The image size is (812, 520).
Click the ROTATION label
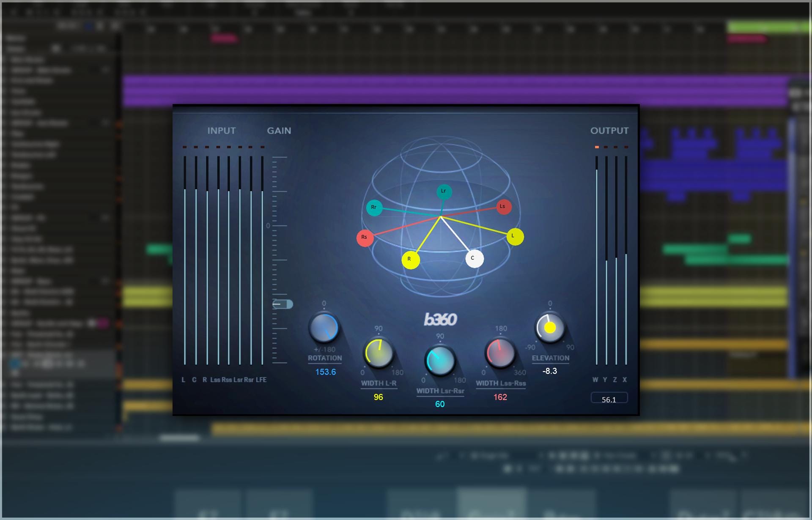pos(325,358)
